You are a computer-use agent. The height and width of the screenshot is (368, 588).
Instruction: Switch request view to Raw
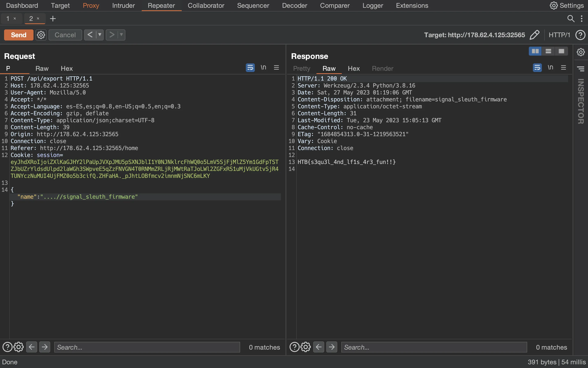(42, 68)
